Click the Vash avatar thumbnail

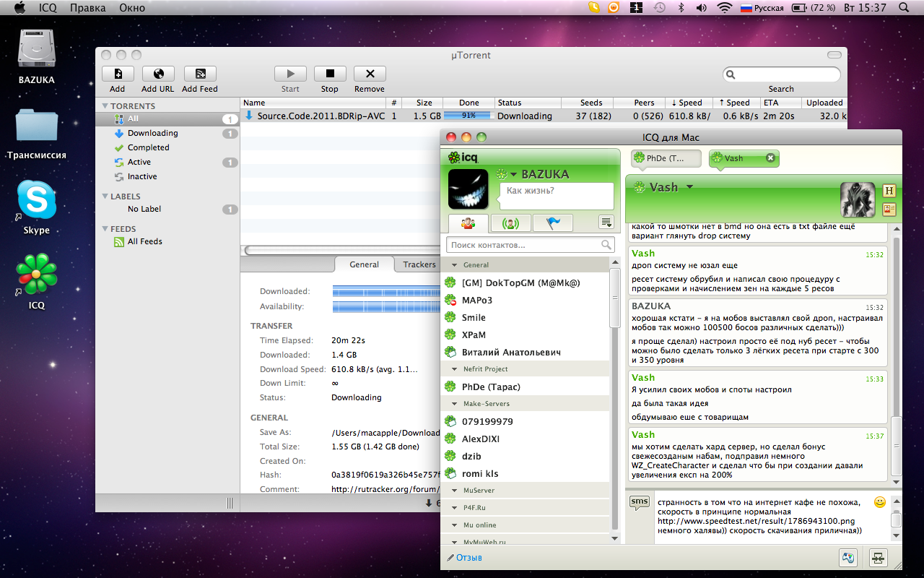pos(858,200)
